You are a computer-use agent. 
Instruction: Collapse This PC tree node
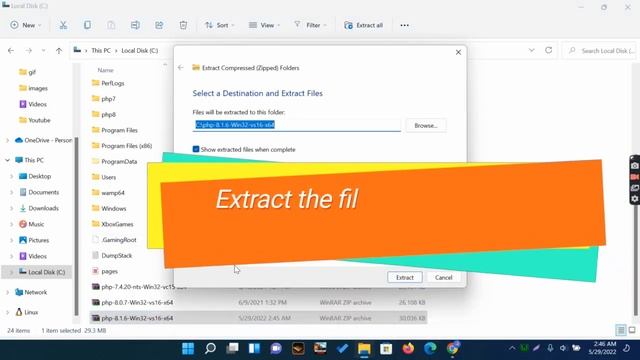click(7, 160)
